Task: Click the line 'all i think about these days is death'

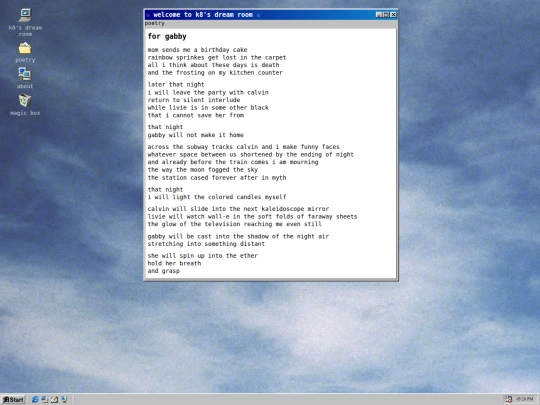Action: tap(214, 65)
